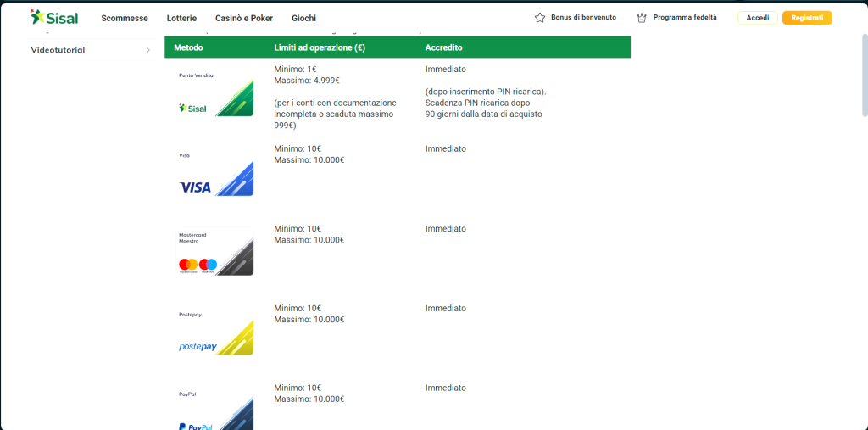Open the Scommesse menu

point(124,18)
